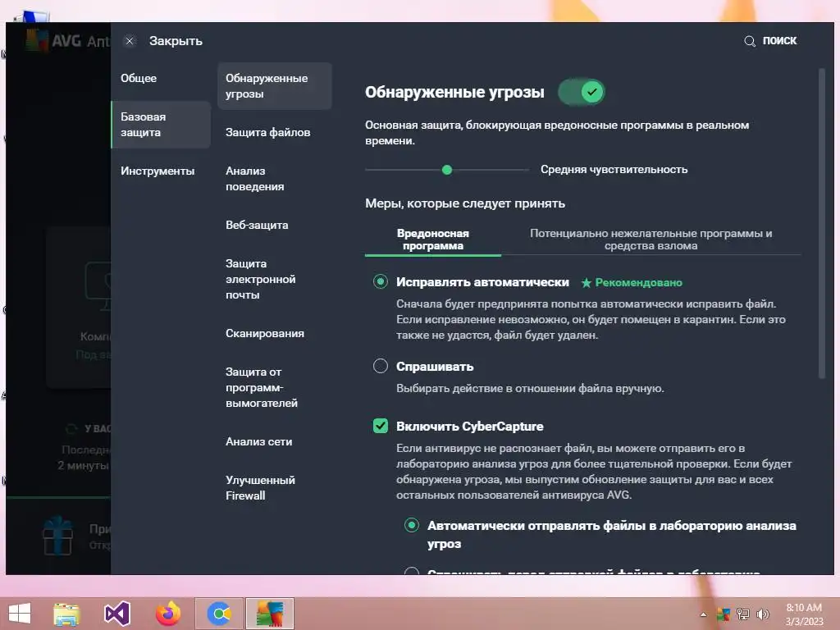Open the Chrome taskbar icon
The width and height of the screenshot is (840, 630).
click(x=219, y=614)
